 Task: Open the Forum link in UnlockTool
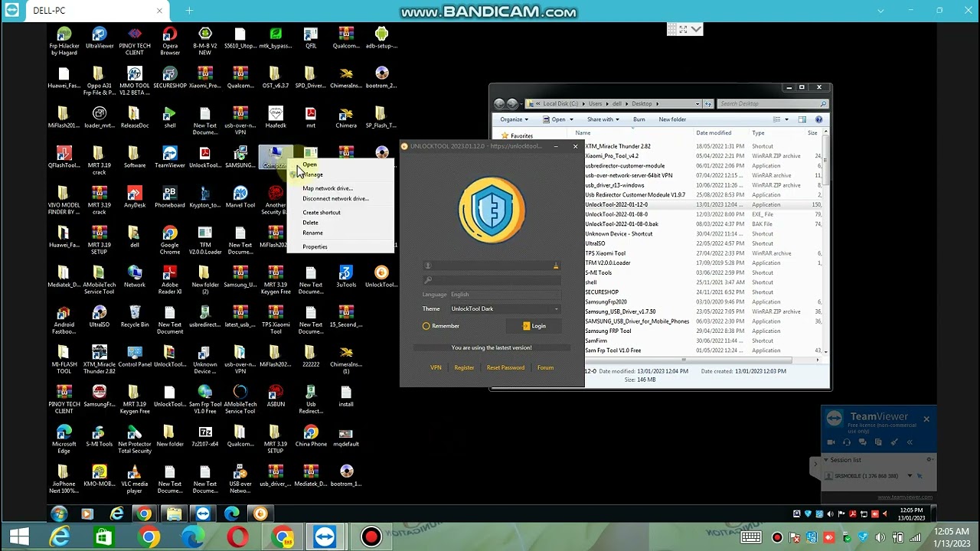click(545, 367)
